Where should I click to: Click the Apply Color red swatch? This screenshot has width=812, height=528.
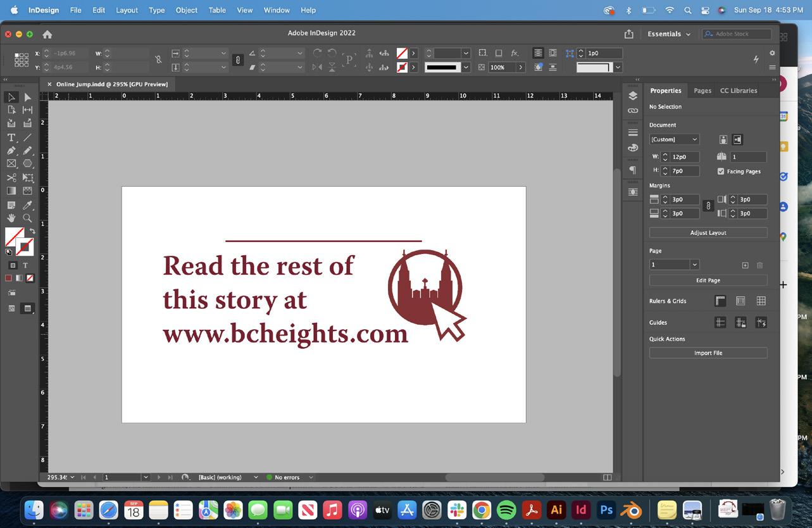coord(9,278)
